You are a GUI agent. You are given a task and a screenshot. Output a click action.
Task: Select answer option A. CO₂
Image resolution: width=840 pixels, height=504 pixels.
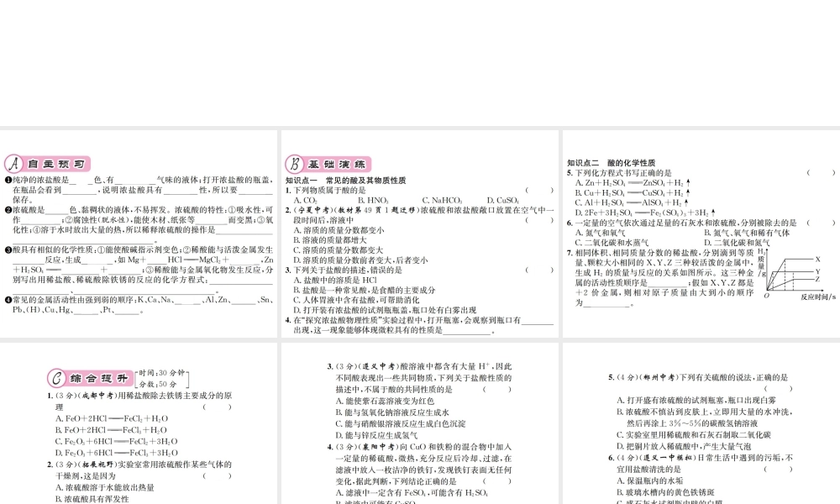click(x=306, y=200)
